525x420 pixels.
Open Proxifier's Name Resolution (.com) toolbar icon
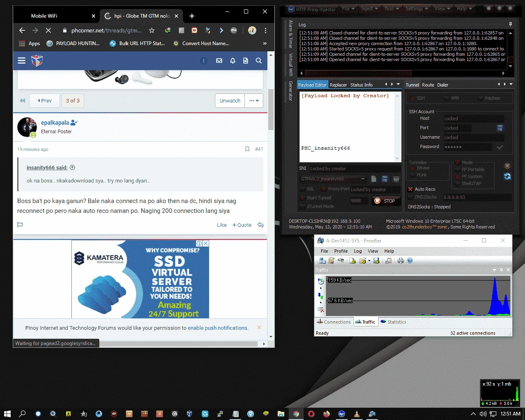pyautogui.click(x=341, y=260)
